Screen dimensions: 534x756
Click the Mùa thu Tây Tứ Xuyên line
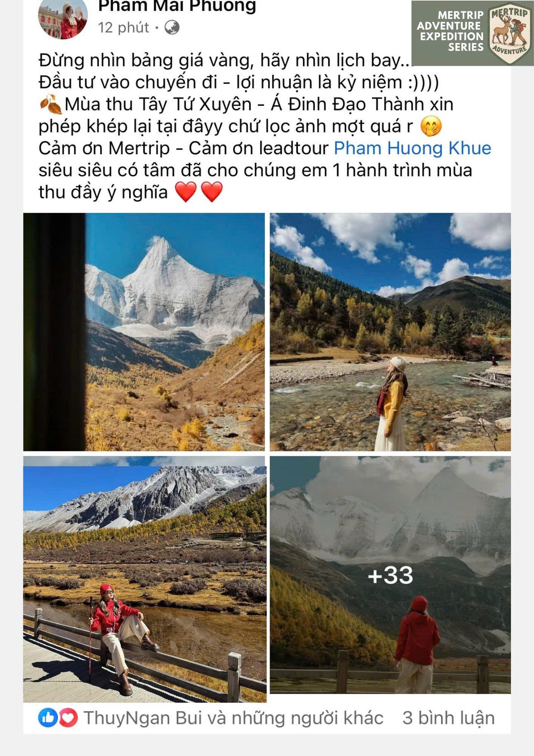246,104
